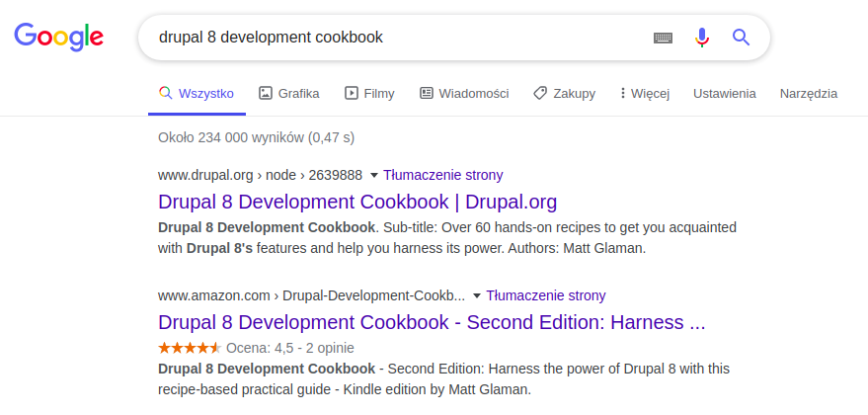
Task: Click the Google logo
Action: [x=58, y=38]
